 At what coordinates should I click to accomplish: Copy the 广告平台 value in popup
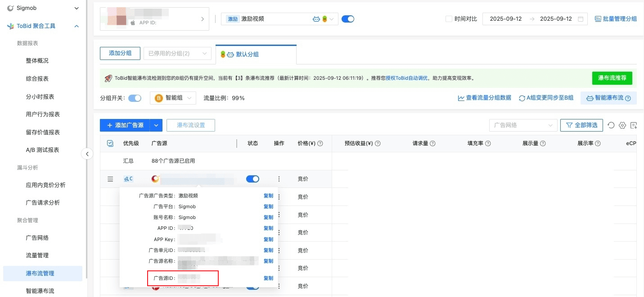pos(268,206)
